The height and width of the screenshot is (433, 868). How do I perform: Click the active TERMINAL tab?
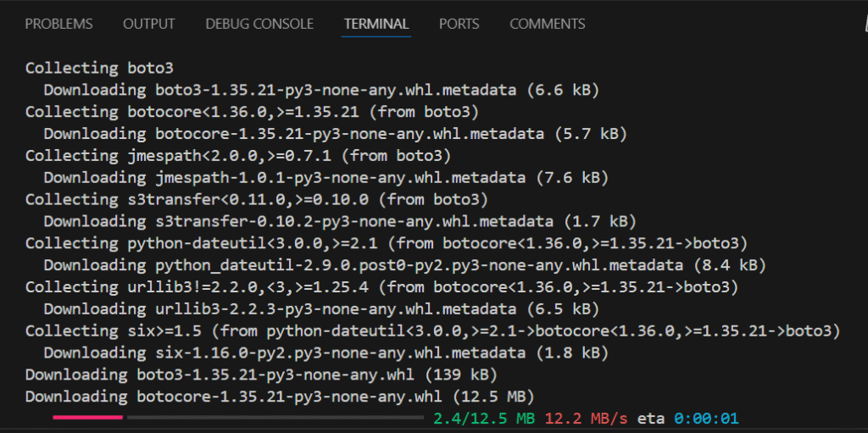coord(376,25)
